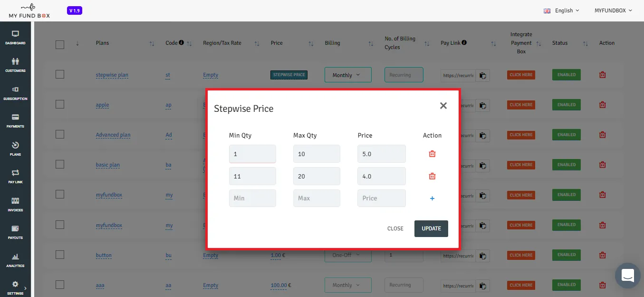Open Invoices in the sidebar
Image resolution: width=644 pixels, height=297 pixels.
pyautogui.click(x=15, y=205)
